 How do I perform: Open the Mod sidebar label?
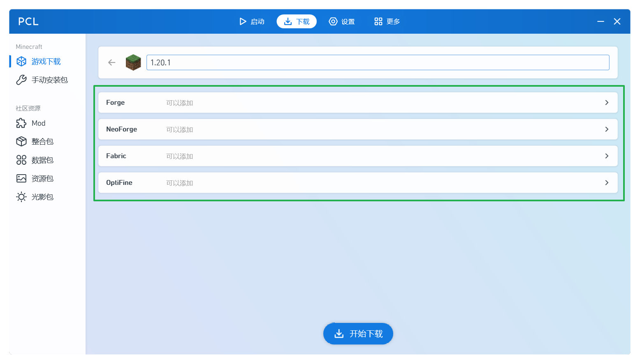39,123
